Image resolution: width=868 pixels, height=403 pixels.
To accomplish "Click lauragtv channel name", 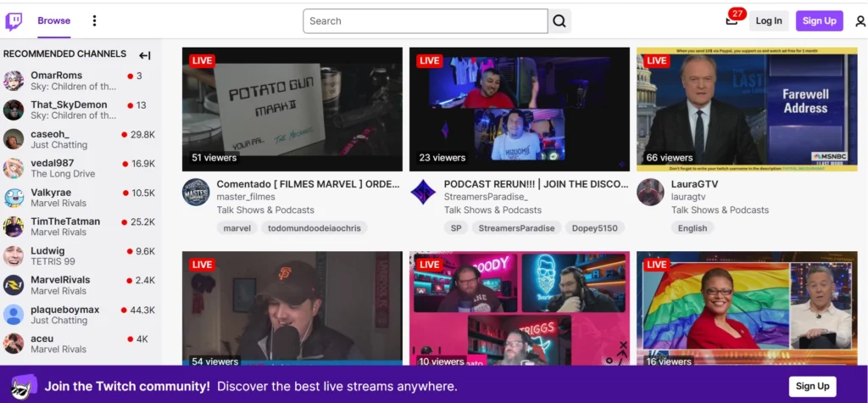I will coord(688,197).
